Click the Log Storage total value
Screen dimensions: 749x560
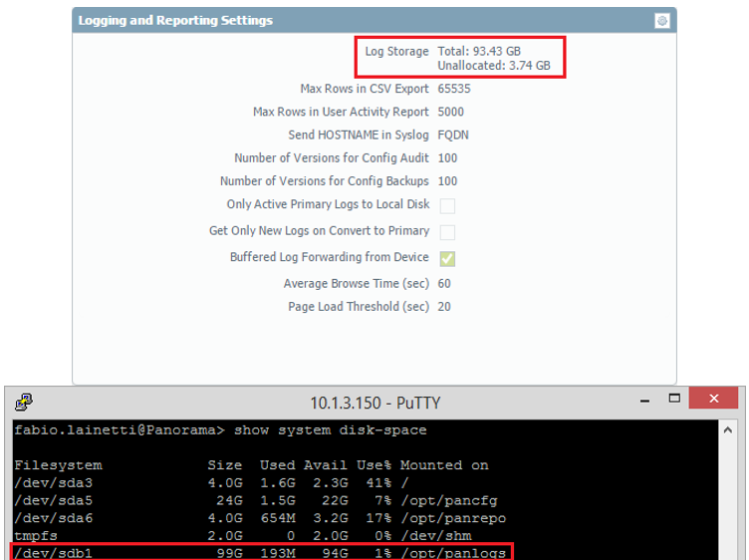pos(478,51)
